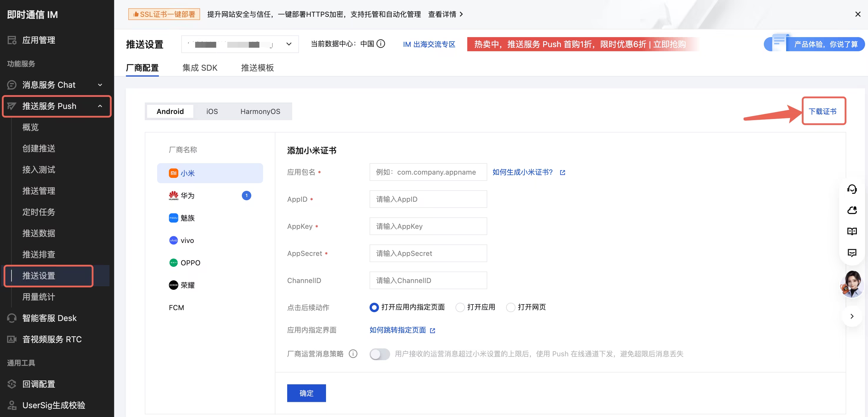Click the data center info icon
Screen dimensions: 868x417
pos(381,44)
